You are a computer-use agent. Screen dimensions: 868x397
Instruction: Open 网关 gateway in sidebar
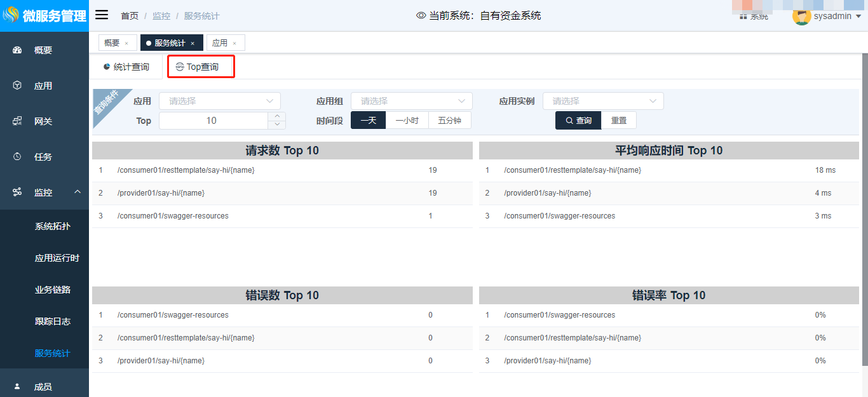pos(43,121)
